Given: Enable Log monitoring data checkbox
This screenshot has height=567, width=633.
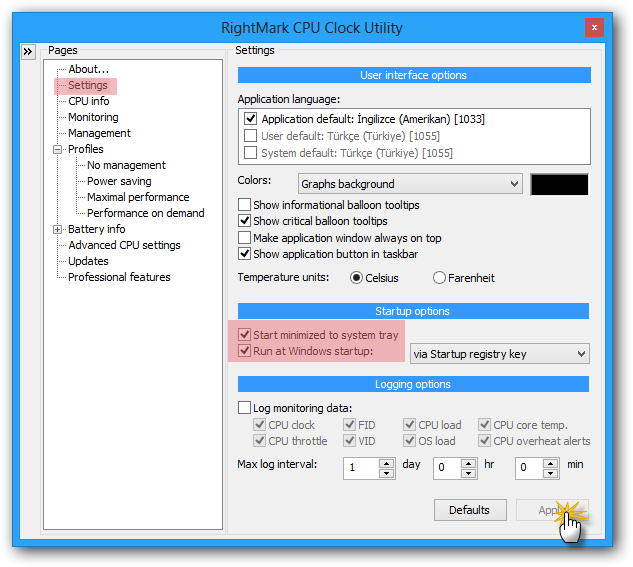Looking at the screenshot, I should pyautogui.click(x=244, y=408).
